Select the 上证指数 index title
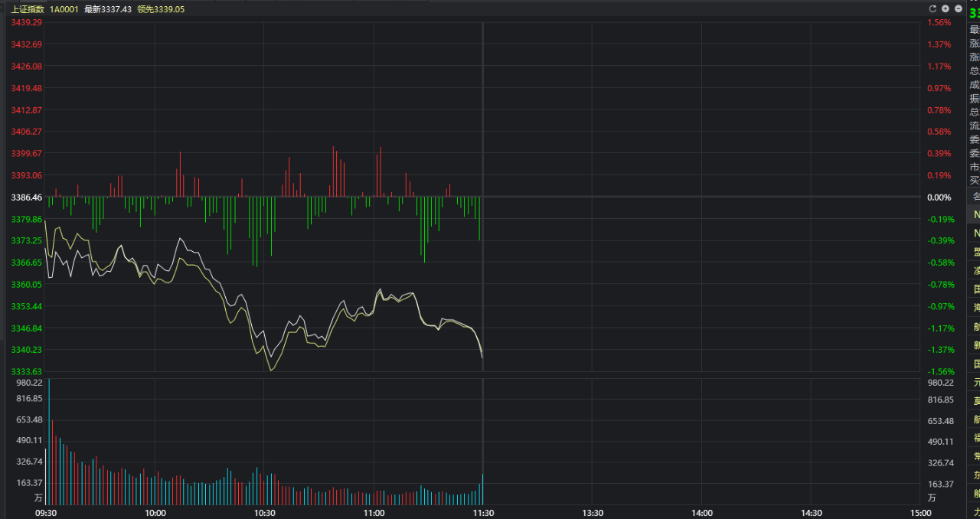The height and width of the screenshot is (519, 980). pyautogui.click(x=27, y=9)
